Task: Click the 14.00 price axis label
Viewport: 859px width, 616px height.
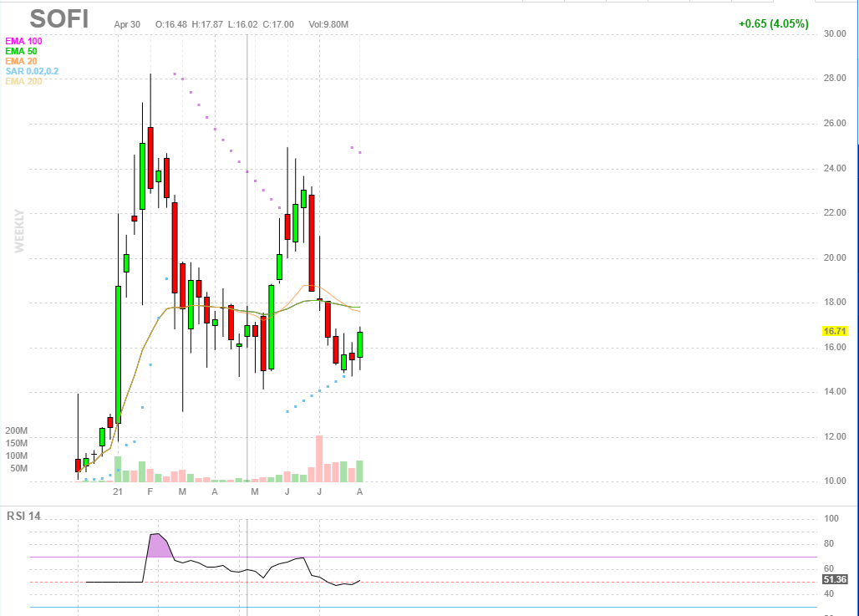Action: 835,392
